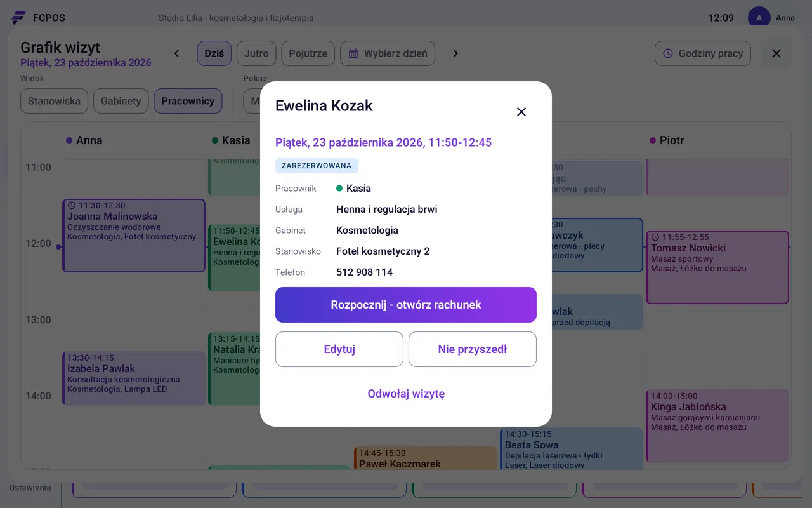Open the Anna user avatar menu

759,18
